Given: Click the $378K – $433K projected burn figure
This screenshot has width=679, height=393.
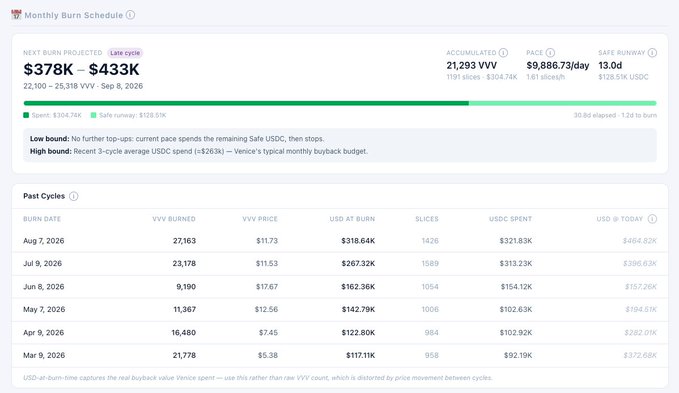Looking at the screenshot, I should pyautogui.click(x=81, y=69).
